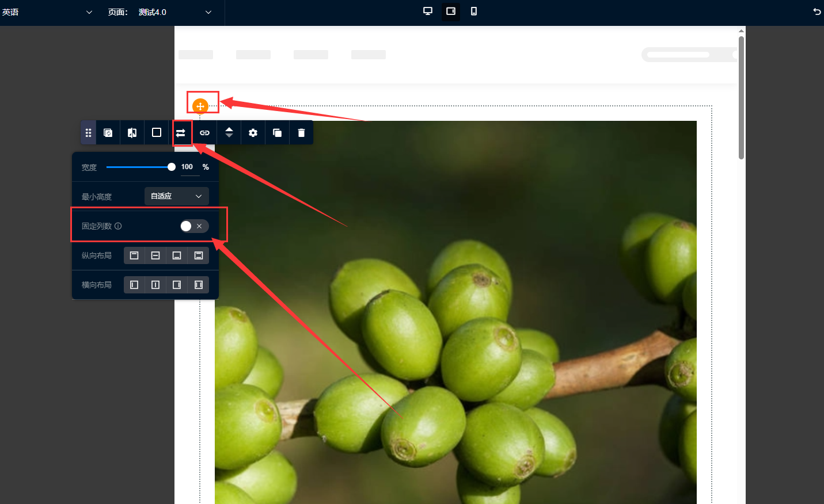This screenshot has height=504, width=824.
Task: Click the square border icon in toolbar
Action: pyautogui.click(x=156, y=133)
